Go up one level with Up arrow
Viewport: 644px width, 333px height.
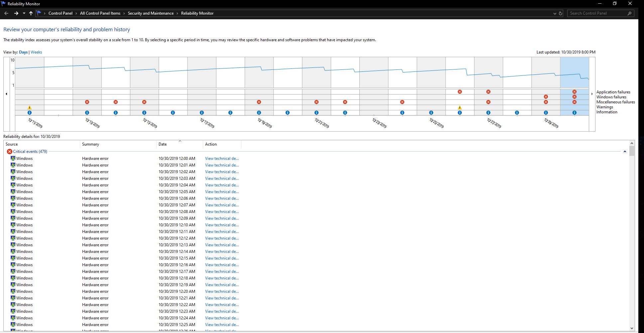point(31,13)
